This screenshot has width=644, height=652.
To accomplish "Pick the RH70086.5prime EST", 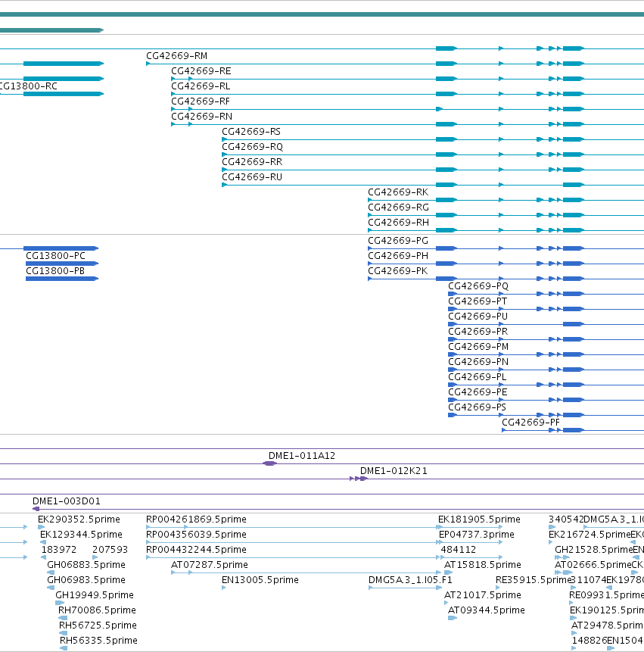I will click(x=97, y=610).
